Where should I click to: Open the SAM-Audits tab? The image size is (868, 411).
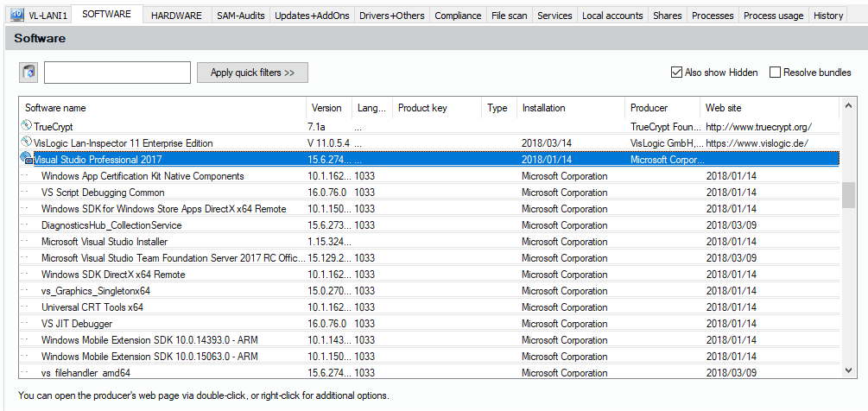click(x=242, y=15)
